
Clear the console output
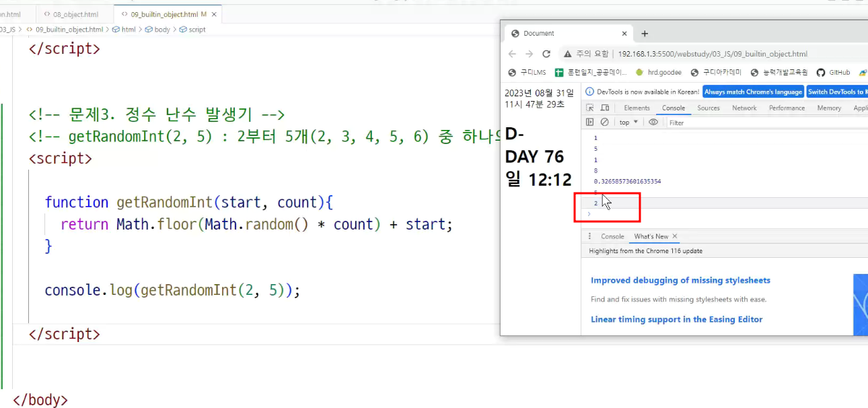pos(604,123)
